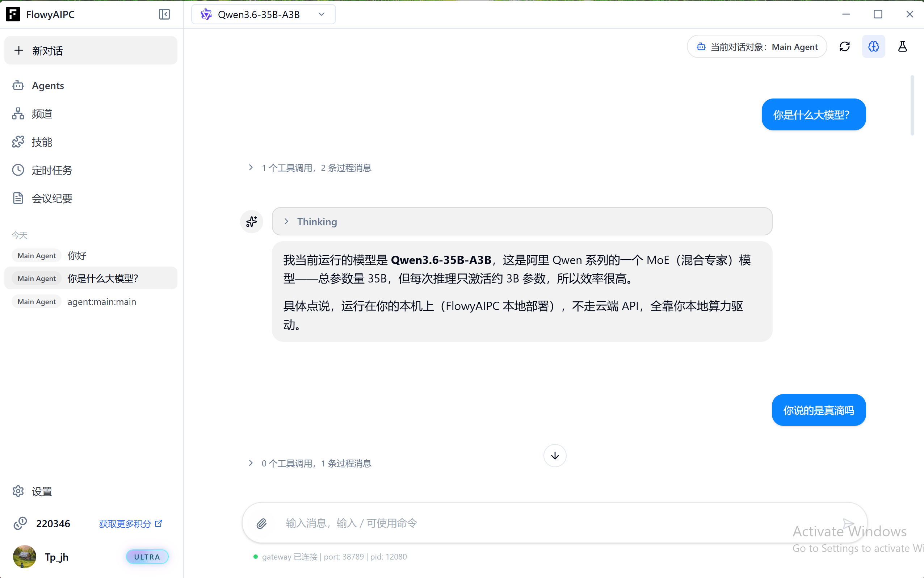Click the Tp_jh profile avatar
Viewport: 924px width, 578px height.
click(25, 557)
